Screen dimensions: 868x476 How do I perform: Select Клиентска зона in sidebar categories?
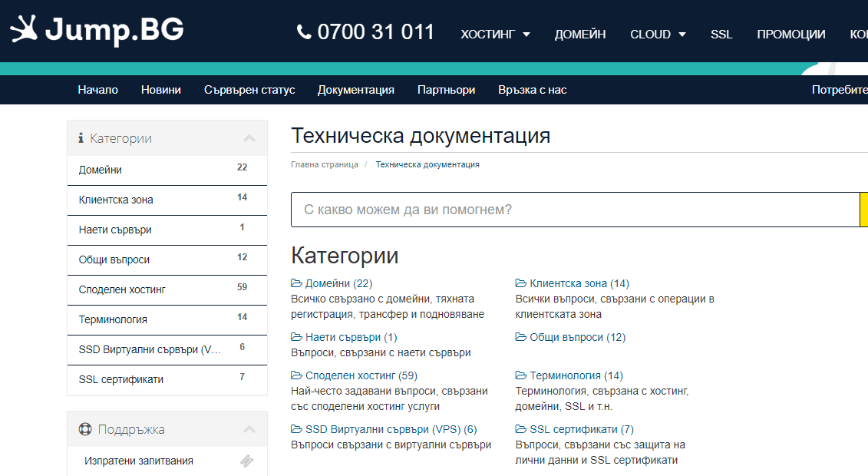167,200
